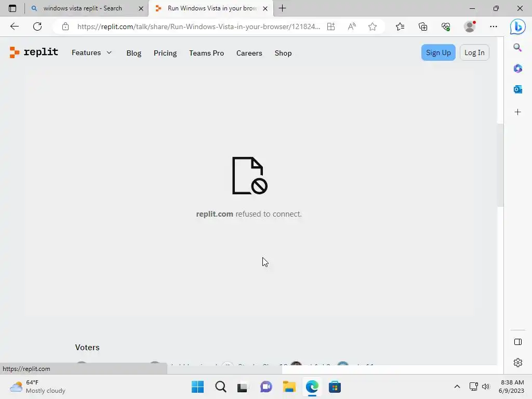Click the Log In button
The height and width of the screenshot is (399, 532).
click(x=474, y=52)
